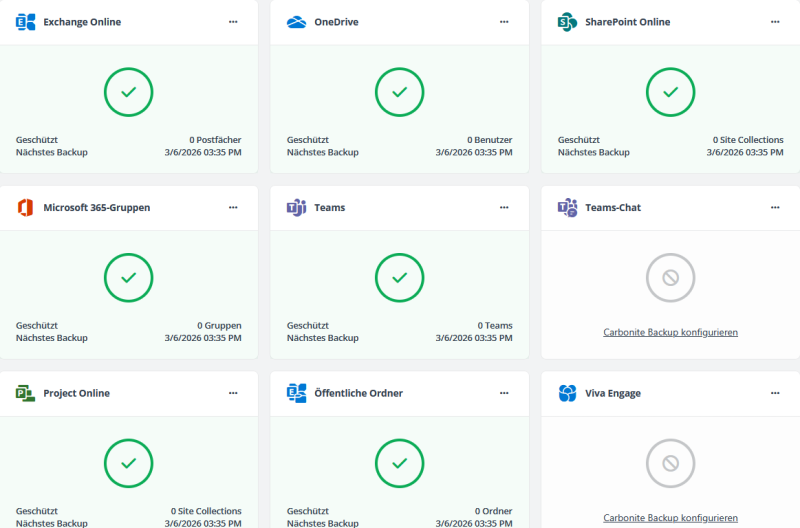Select the Teams card title
Viewport: 800px width, 528px height.
330,208
